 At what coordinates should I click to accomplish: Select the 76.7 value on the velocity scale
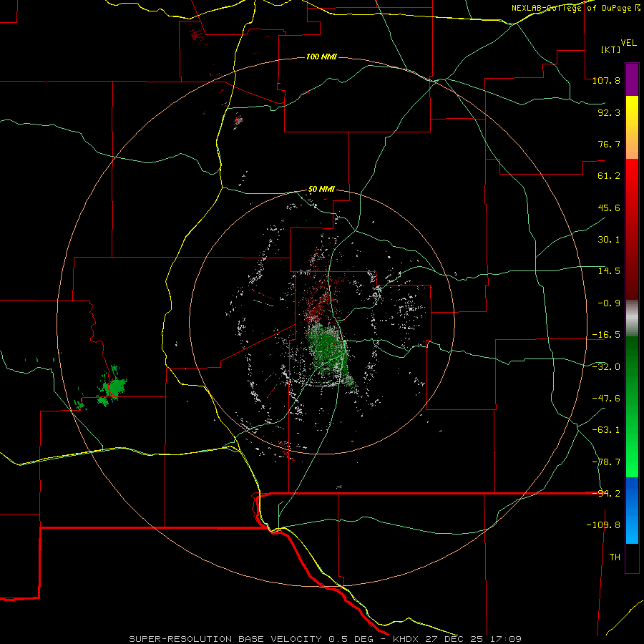pos(609,144)
